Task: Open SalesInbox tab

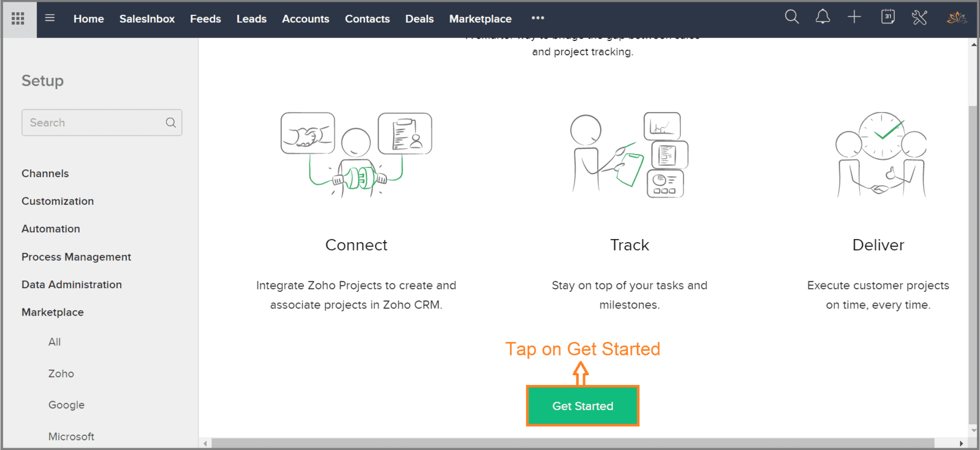Action: [x=147, y=19]
